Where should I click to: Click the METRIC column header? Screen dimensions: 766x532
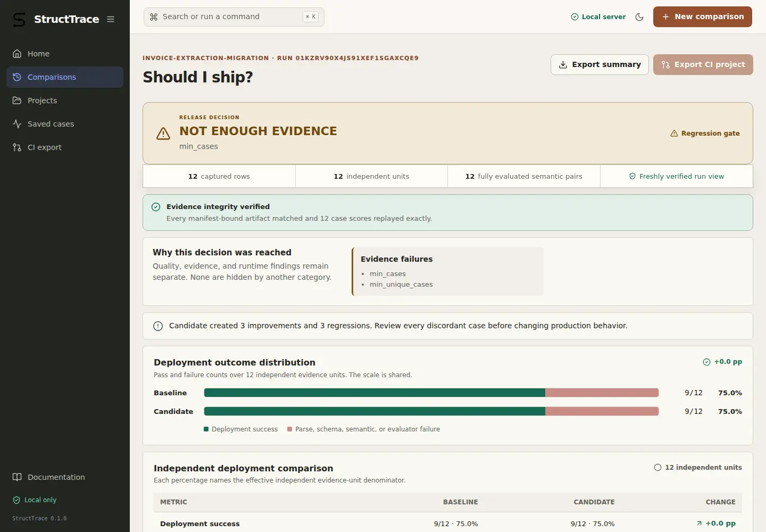[x=173, y=502]
